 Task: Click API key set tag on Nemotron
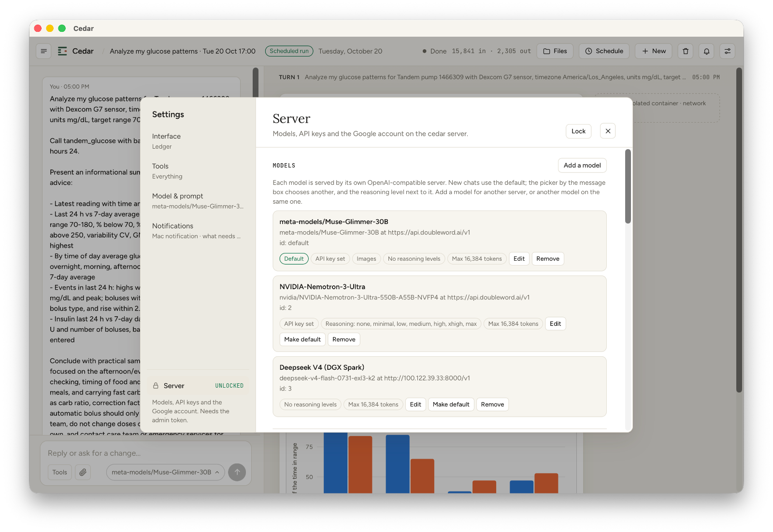tap(299, 324)
